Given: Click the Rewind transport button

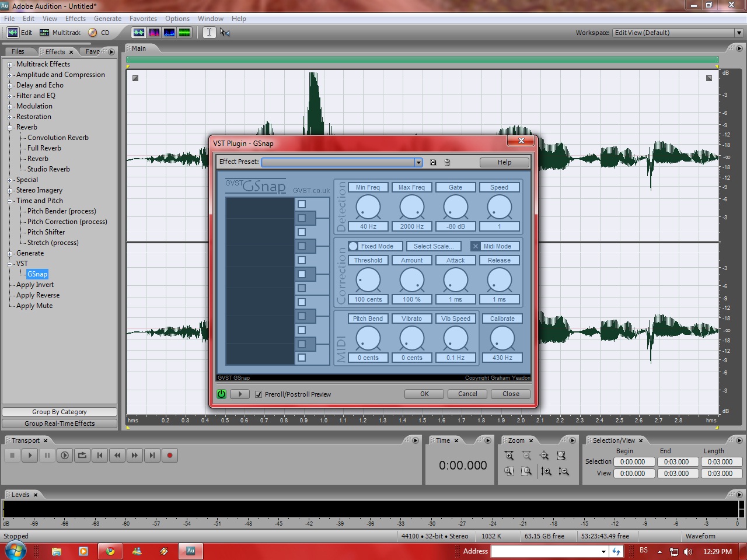Looking at the screenshot, I should pyautogui.click(x=117, y=456).
